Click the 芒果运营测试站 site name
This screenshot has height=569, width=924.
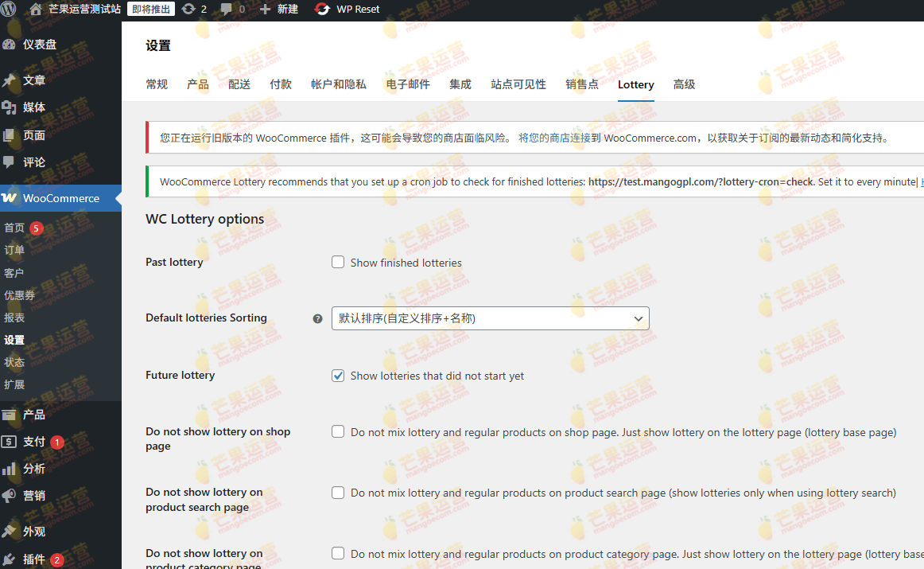84,9
